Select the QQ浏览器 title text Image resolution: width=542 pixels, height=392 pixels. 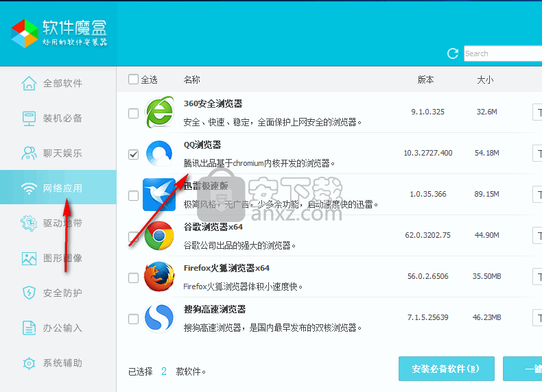point(202,145)
